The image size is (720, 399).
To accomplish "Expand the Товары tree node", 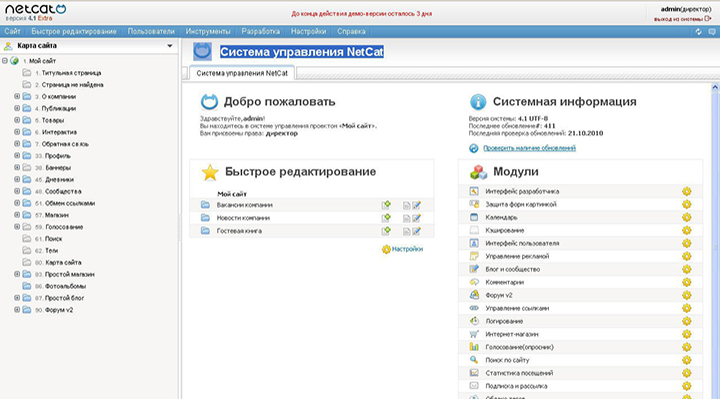I will (x=17, y=120).
